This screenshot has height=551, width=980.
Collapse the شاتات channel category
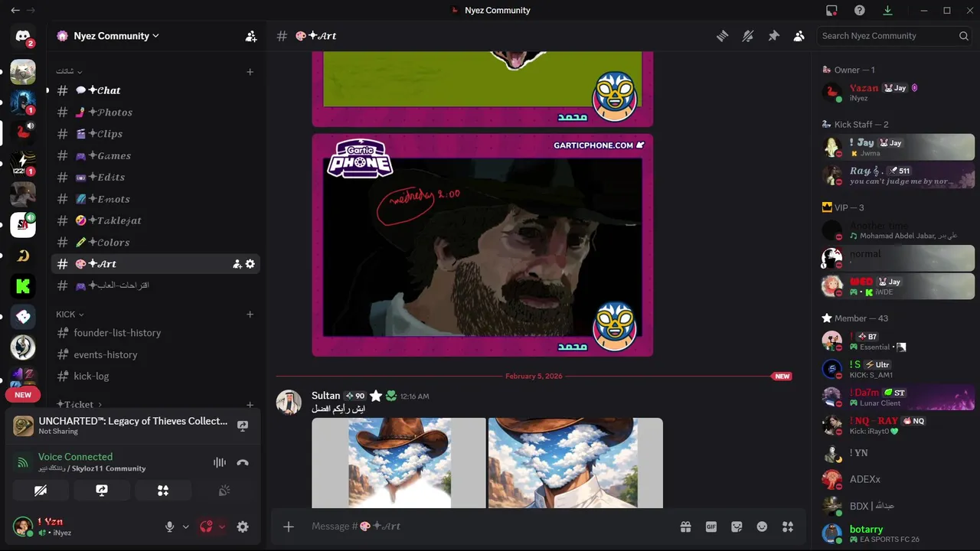pyautogui.click(x=69, y=72)
